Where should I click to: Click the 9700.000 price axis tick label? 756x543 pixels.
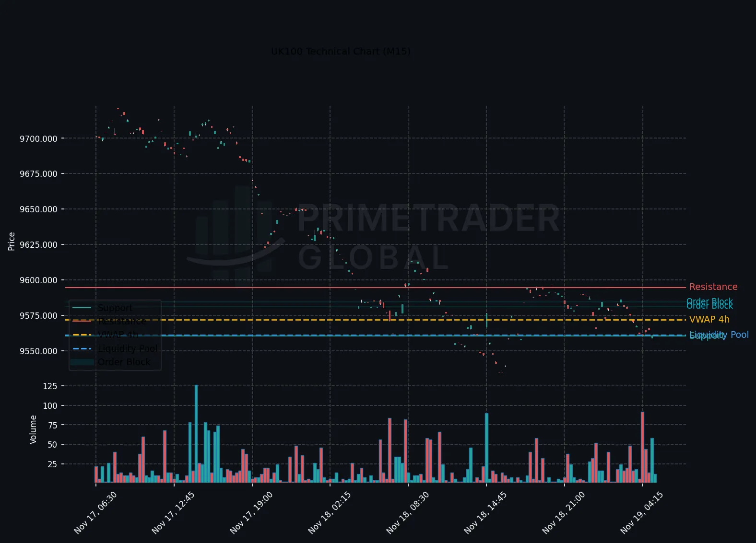(x=38, y=139)
